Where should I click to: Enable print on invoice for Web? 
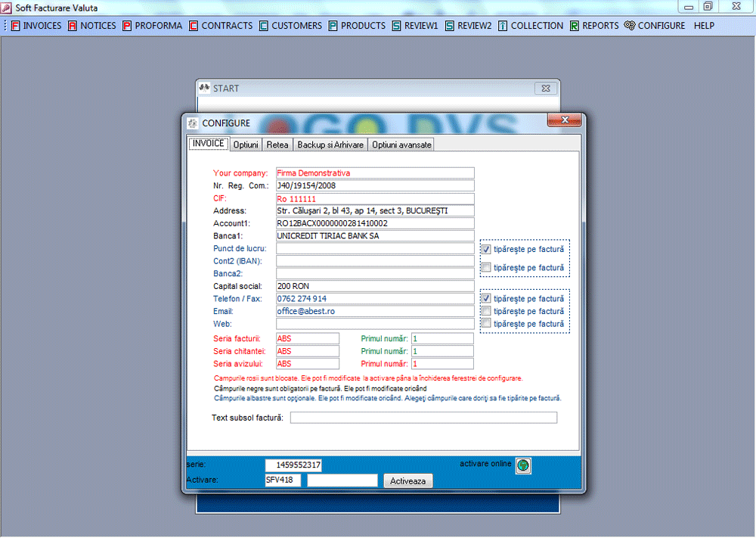(487, 323)
